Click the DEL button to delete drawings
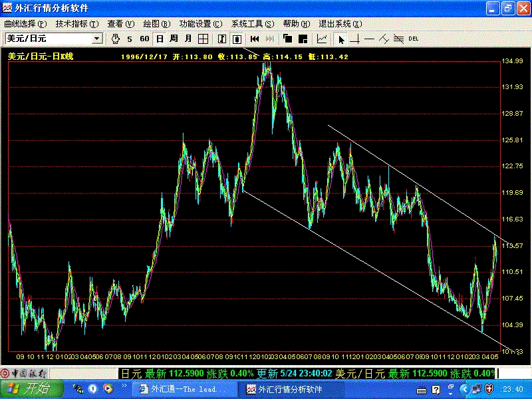 pos(413,39)
